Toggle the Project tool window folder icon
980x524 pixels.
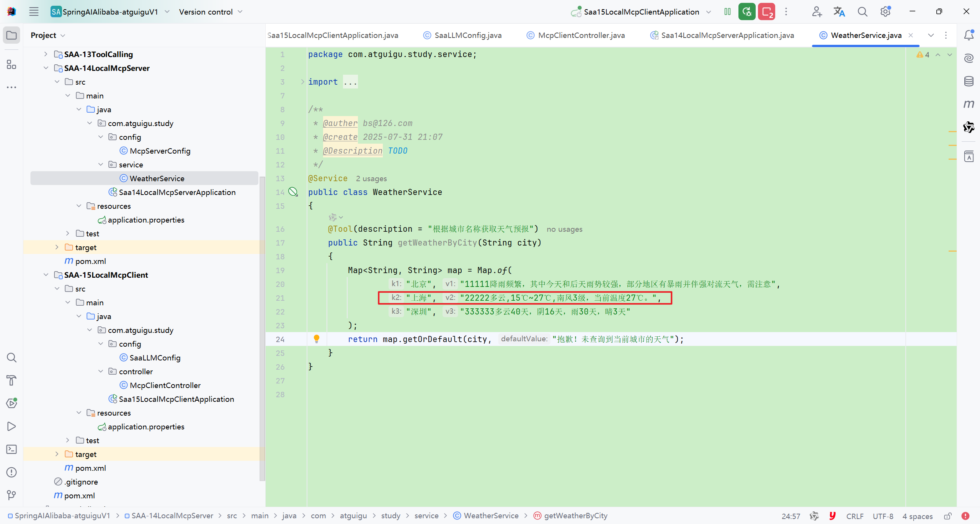(11, 35)
